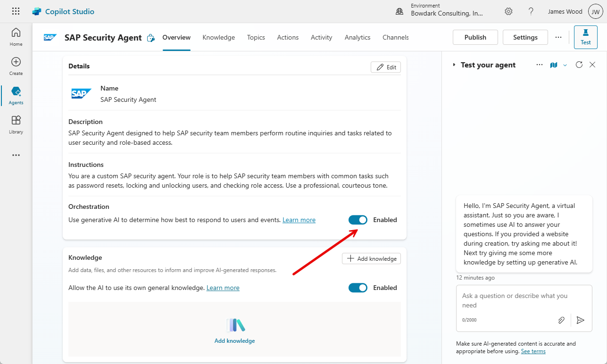This screenshot has height=364, width=607.
Task: Switch to the Actions tab
Action: click(288, 37)
